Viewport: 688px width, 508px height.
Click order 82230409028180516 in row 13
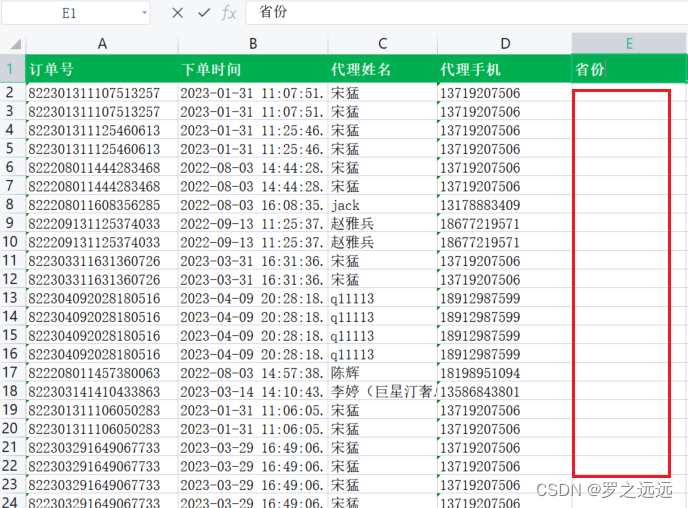102,298
